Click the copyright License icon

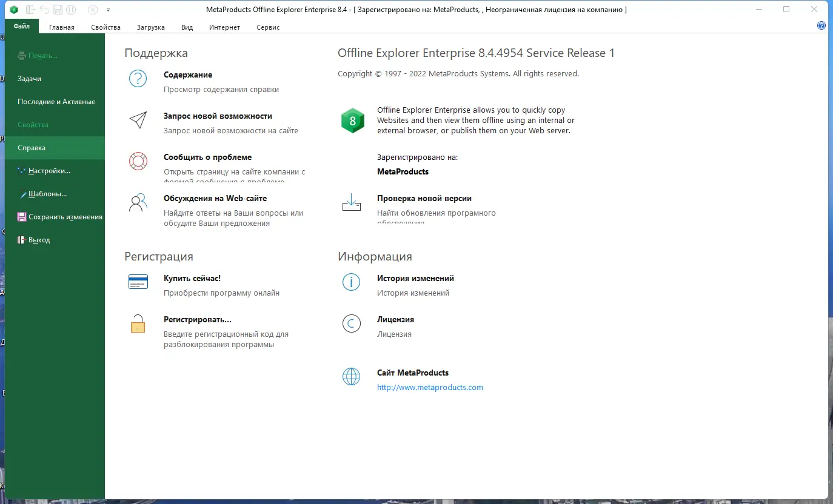(352, 323)
